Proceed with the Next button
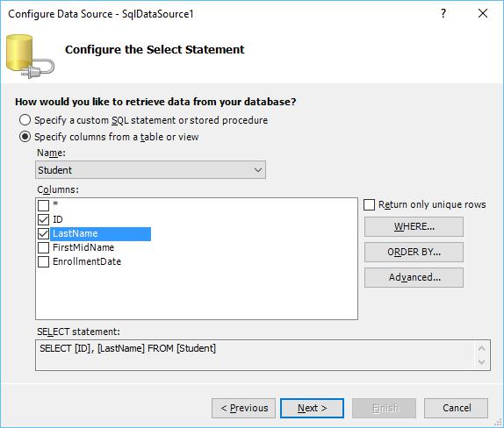The width and height of the screenshot is (504, 428). click(312, 408)
